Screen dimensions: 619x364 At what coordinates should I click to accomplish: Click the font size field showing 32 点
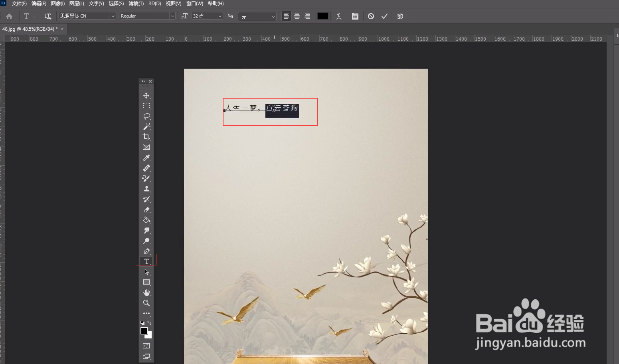pos(204,16)
